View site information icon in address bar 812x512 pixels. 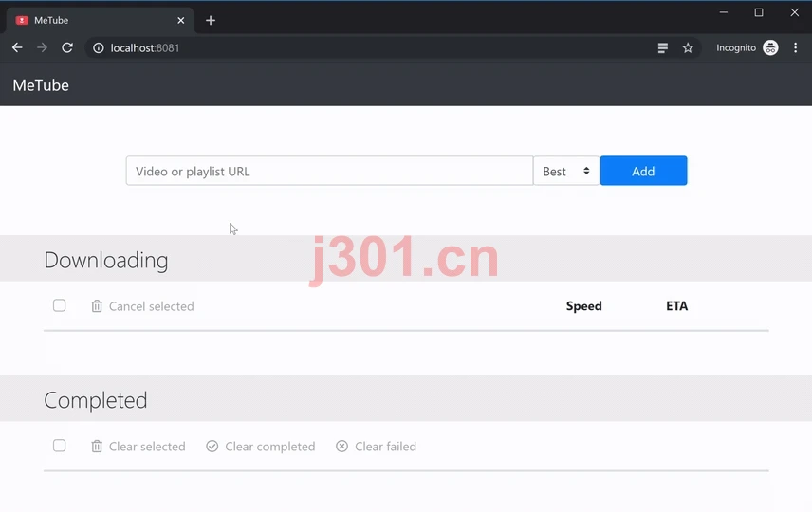99,48
